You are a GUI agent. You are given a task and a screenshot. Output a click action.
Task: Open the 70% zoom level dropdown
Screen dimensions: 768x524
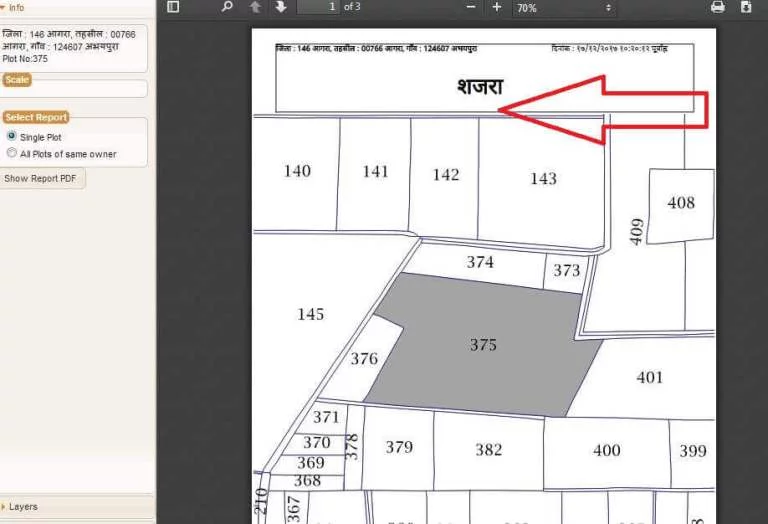tap(564, 8)
